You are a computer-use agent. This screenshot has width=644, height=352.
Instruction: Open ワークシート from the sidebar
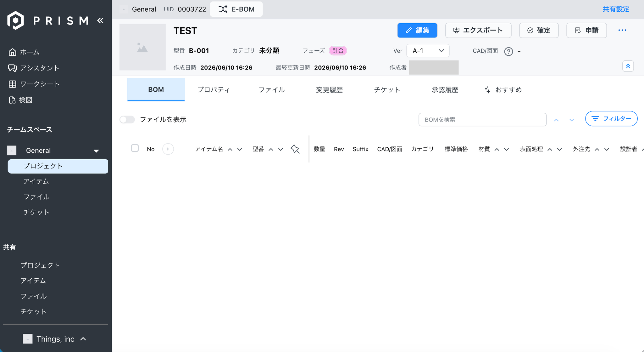pyautogui.click(x=34, y=84)
